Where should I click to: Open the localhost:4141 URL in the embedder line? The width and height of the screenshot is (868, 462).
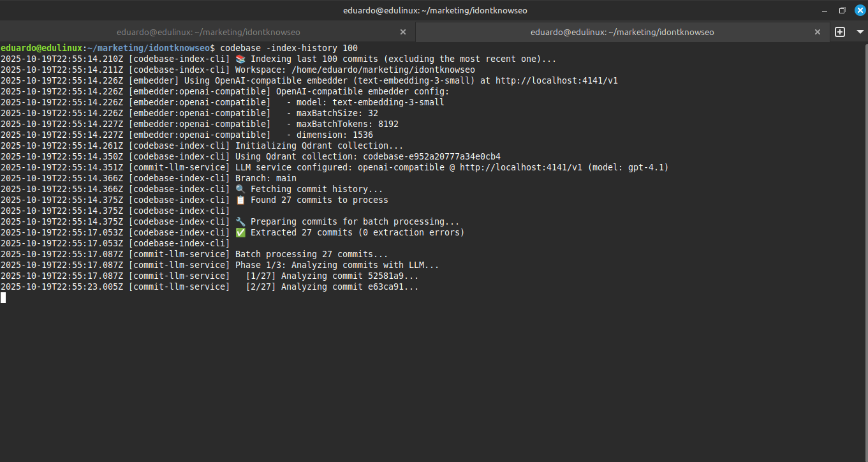pos(556,80)
